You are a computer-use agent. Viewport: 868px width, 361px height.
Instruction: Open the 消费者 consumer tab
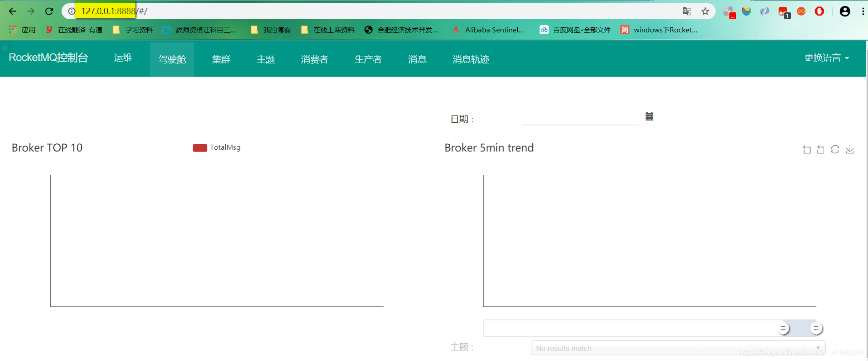[x=315, y=59]
